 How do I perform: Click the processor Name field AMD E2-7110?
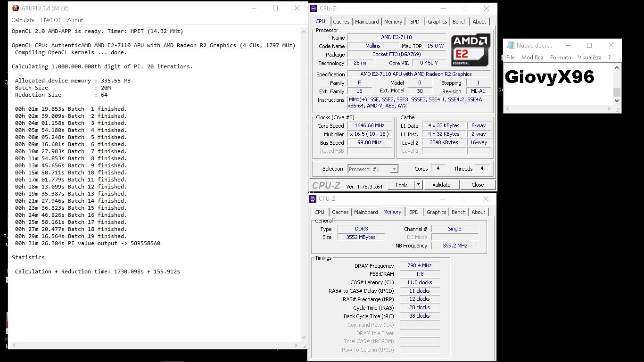396,37
